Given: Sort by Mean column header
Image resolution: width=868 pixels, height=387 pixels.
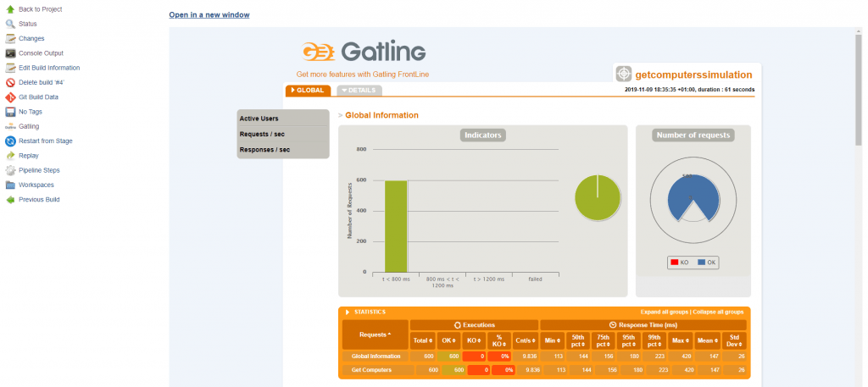Looking at the screenshot, I should click(708, 340).
